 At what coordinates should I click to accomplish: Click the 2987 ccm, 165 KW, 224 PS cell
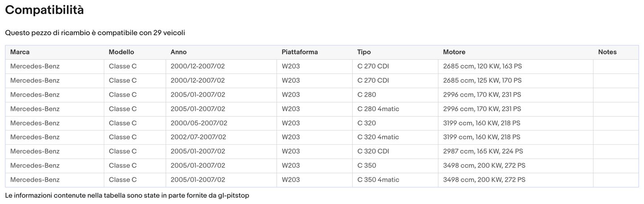pos(483,151)
